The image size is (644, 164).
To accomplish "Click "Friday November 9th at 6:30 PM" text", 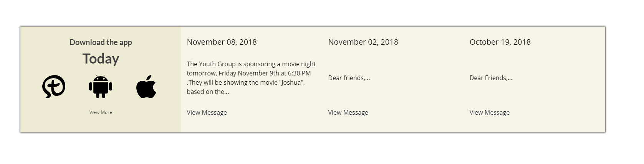I will [x=265, y=73].
